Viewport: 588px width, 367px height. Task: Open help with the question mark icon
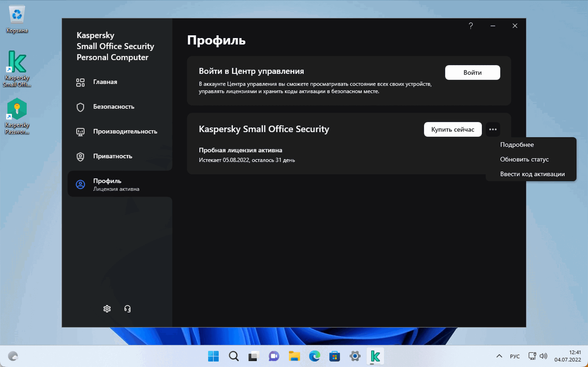coord(471,26)
